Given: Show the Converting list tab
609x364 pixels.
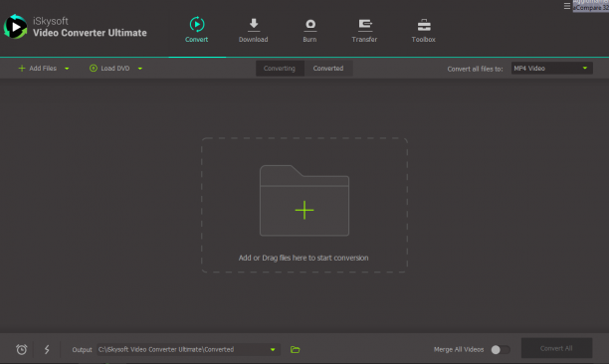Looking at the screenshot, I should (x=280, y=69).
